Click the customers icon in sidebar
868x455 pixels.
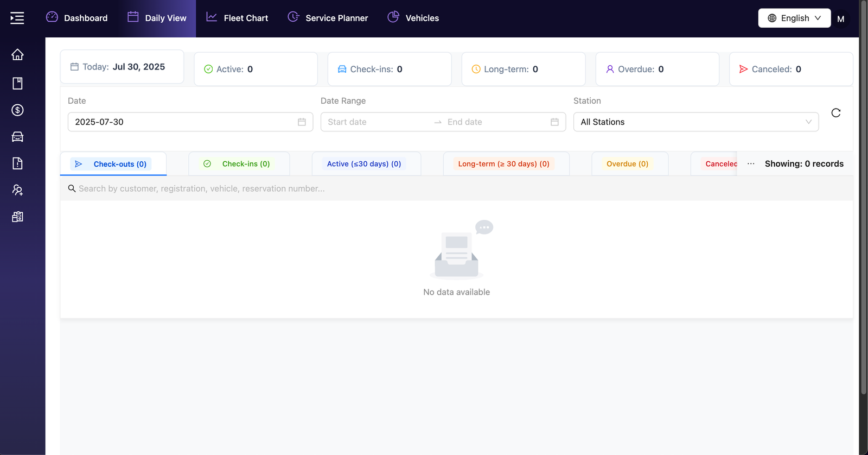coord(17,190)
